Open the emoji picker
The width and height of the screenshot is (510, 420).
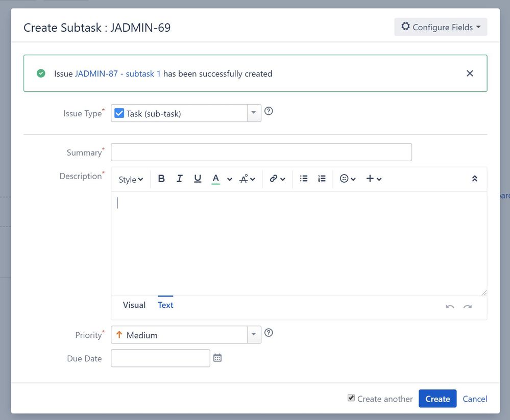point(344,179)
